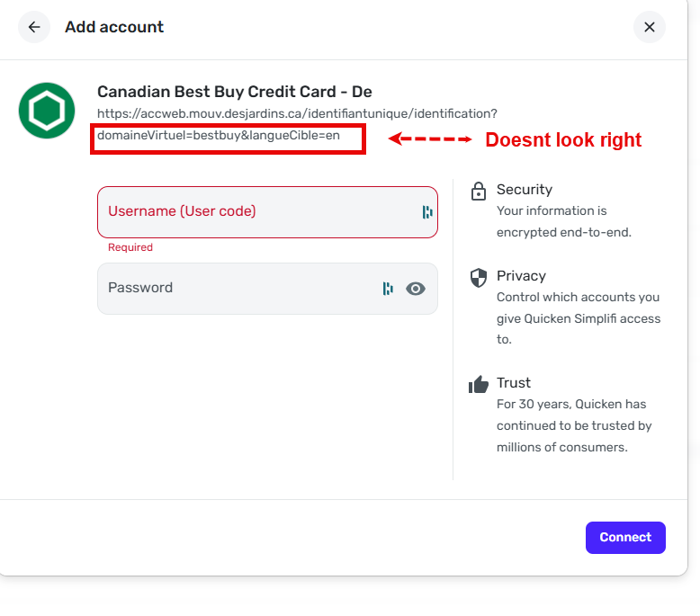
Task: Focus the Username (User code) field
Action: [256, 212]
